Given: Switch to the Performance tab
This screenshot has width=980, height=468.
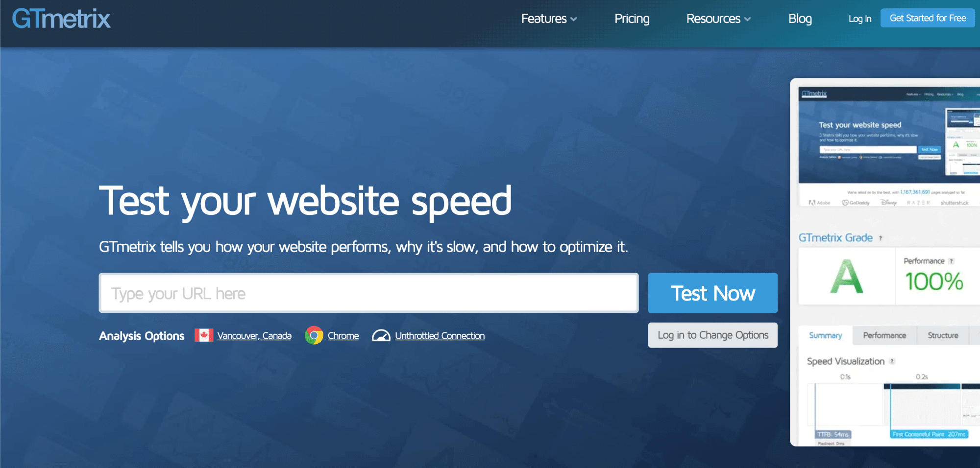Looking at the screenshot, I should point(884,335).
